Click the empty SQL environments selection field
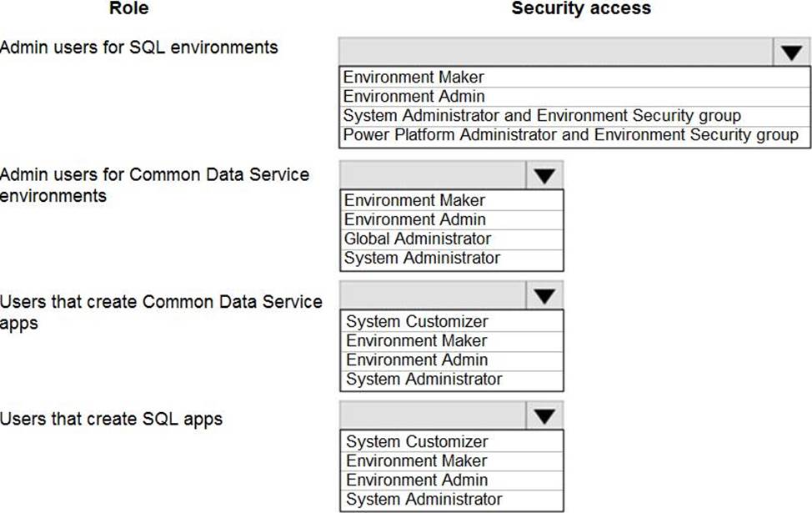 (x=555, y=53)
